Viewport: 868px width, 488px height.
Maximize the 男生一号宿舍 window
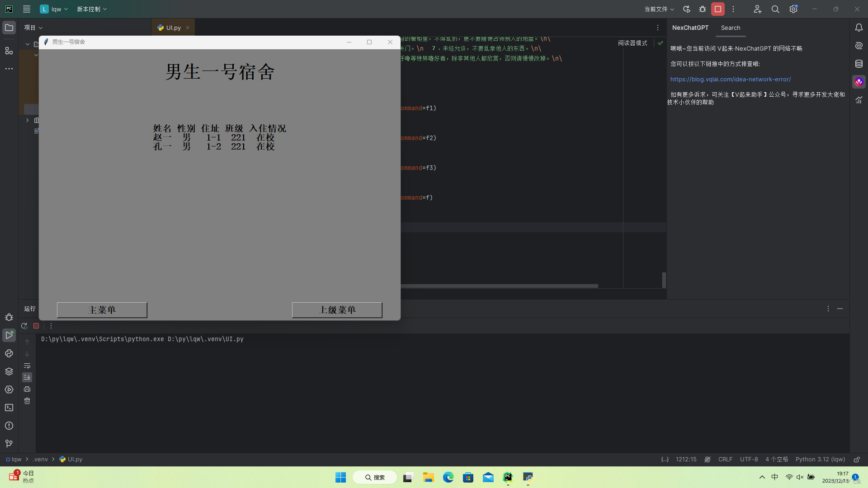coord(369,42)
